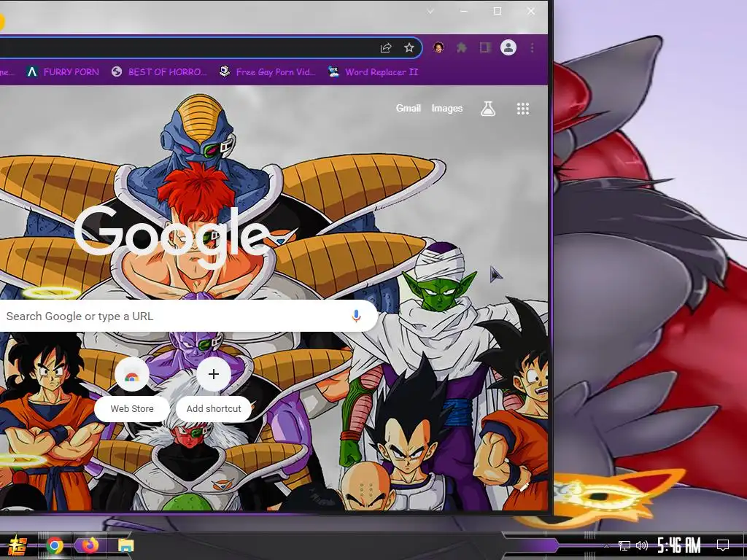
Task: Open the Gmail link
Action: 409,109
